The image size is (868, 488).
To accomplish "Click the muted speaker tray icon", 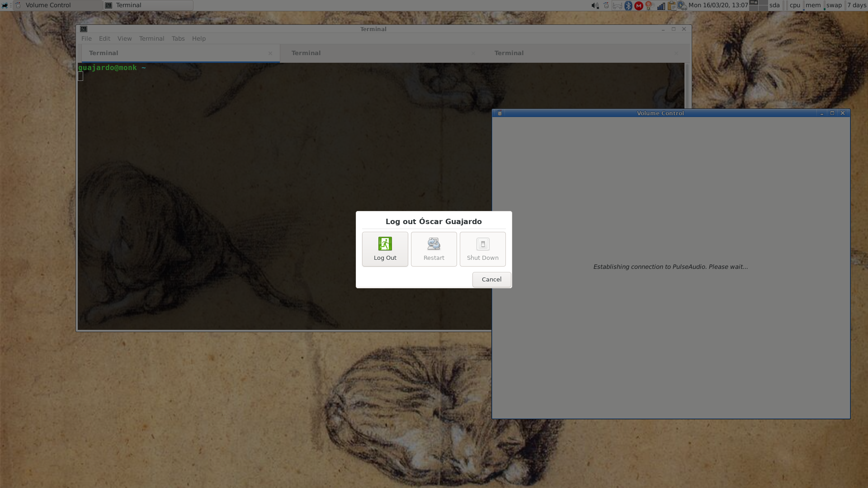I will [595, 5].
